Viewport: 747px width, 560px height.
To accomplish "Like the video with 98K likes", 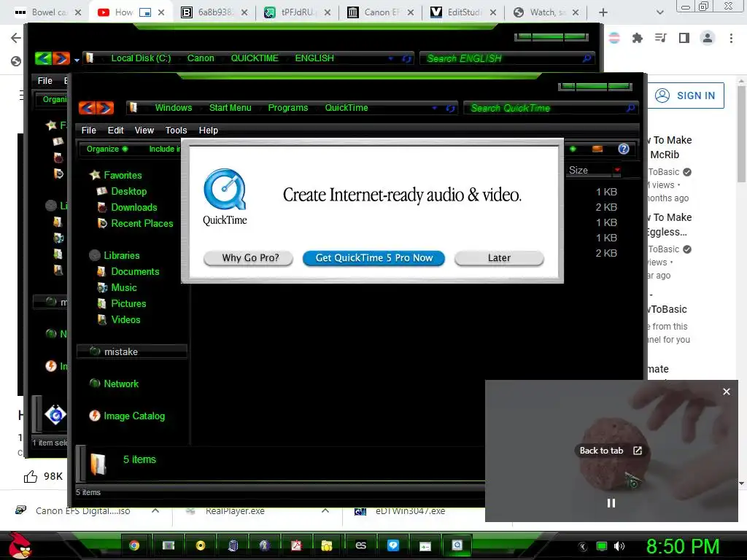I will 31,476.
